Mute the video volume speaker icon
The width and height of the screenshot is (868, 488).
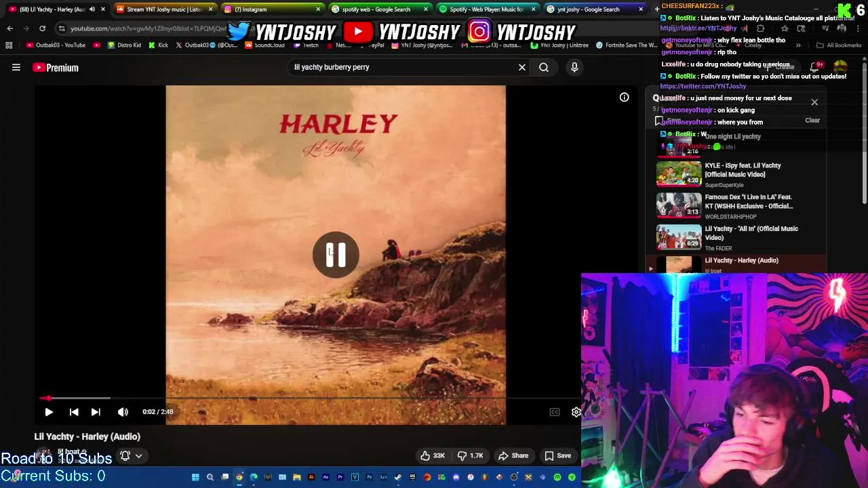pos(123,411)
